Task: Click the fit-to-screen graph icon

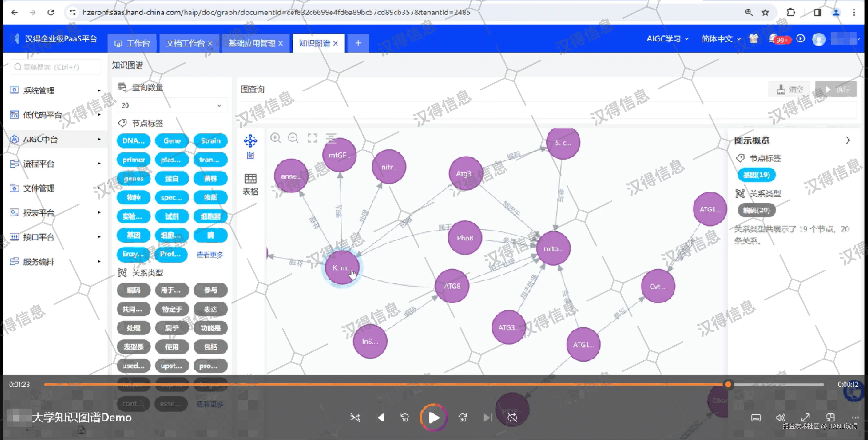Action: pyautogui.click(x=312, y=138)
